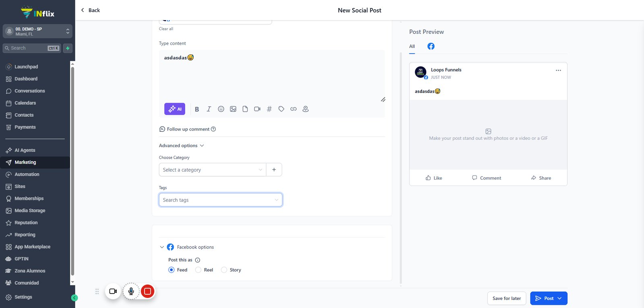Stop the screen recording
The image size is (644, 308).
coord(148,291)
